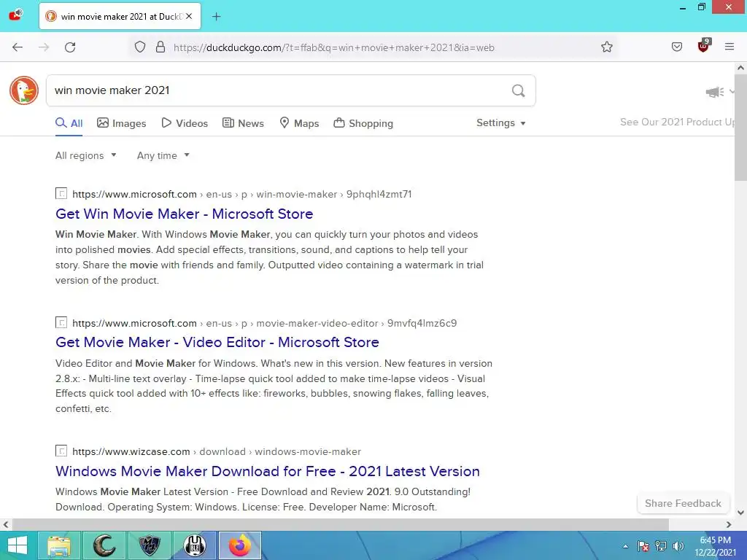Open the round black-and-white taskbar app
The image size is (747, 560).
[x=195, y=545]
